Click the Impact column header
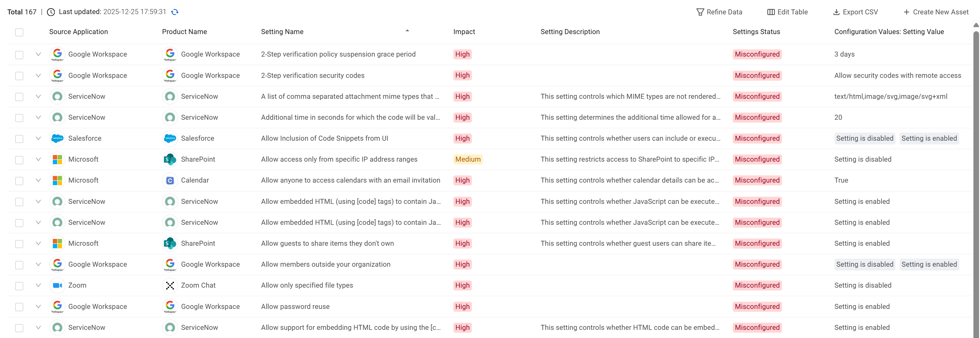 [x=464, y=32]
